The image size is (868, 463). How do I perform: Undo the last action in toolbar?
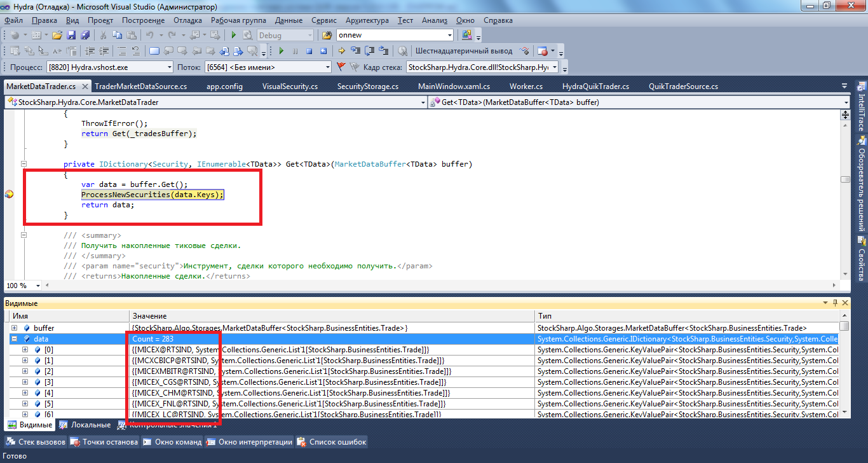(x=150, y=35)
